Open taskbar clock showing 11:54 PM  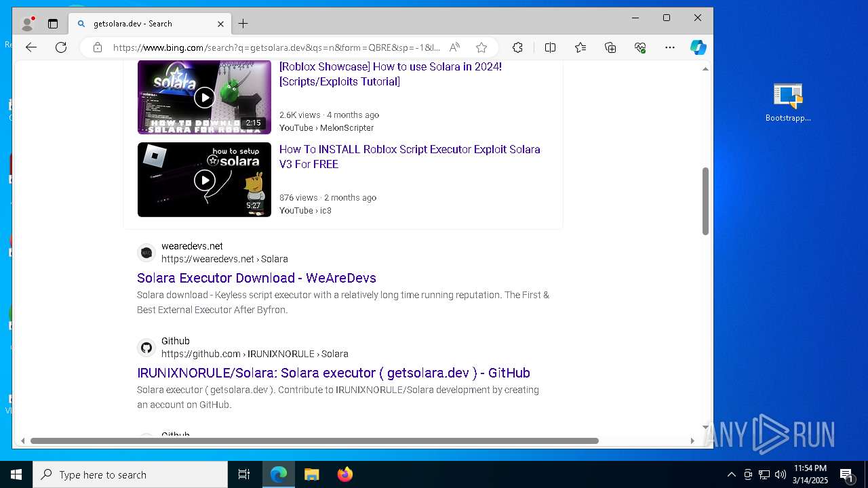tap(810, 474)
